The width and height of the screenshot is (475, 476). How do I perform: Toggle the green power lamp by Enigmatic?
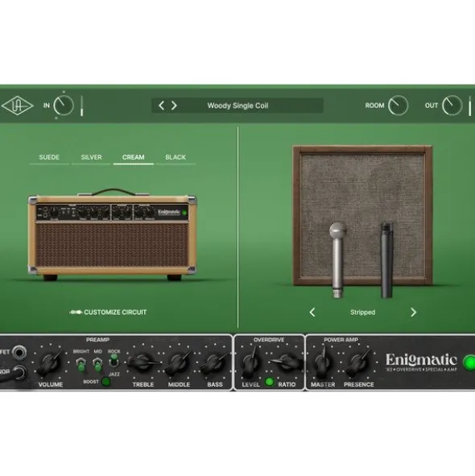[x=469, y=362]
